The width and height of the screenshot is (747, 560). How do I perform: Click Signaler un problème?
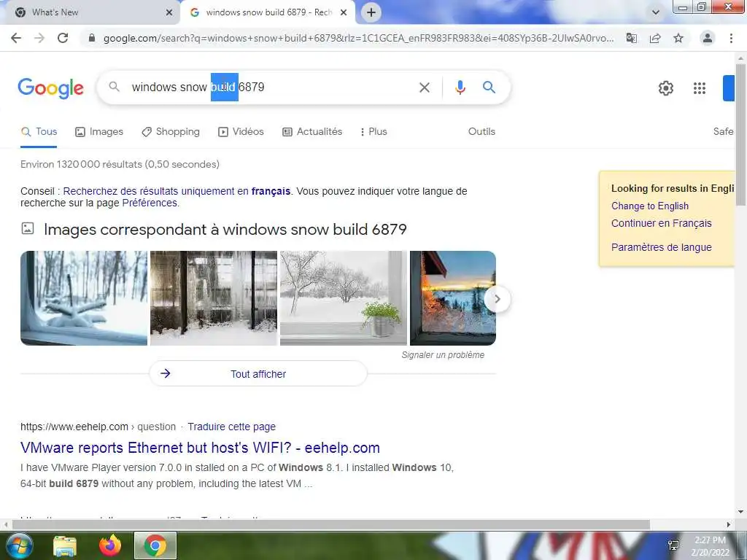[443, 355]
